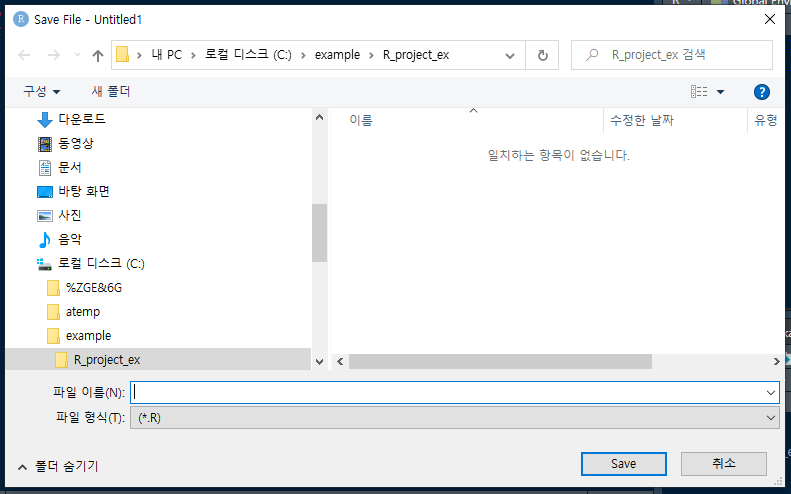Expand chevron after 'example' breadcrumb

click(x=371, y=55)
